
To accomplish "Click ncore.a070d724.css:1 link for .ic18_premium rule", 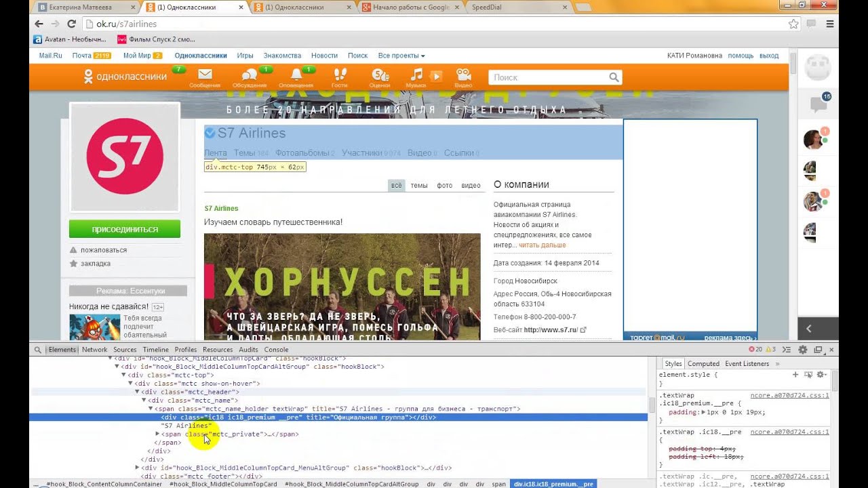I will pyautogui.click(x=789, y=395).
